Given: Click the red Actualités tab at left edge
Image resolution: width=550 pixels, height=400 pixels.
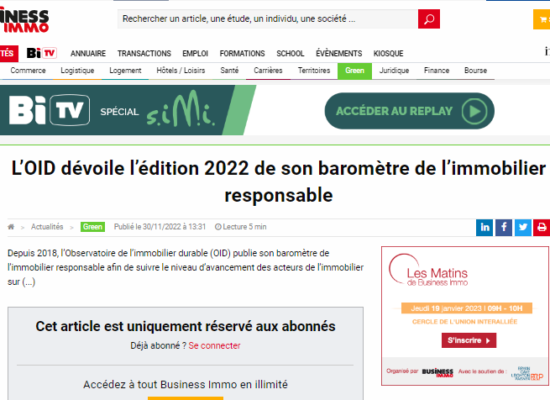Looking at the screenshot, I should [x=9, y=53].
